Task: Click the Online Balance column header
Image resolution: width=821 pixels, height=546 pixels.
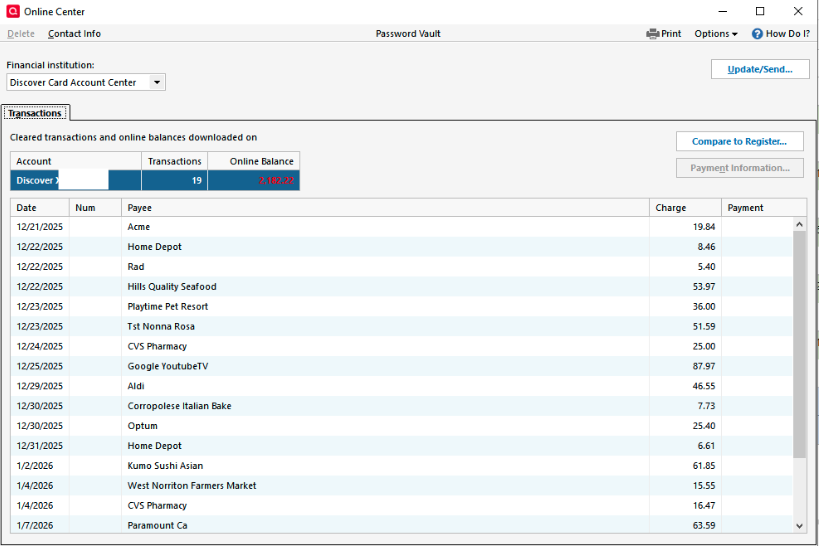Action: tap(254, 161)
